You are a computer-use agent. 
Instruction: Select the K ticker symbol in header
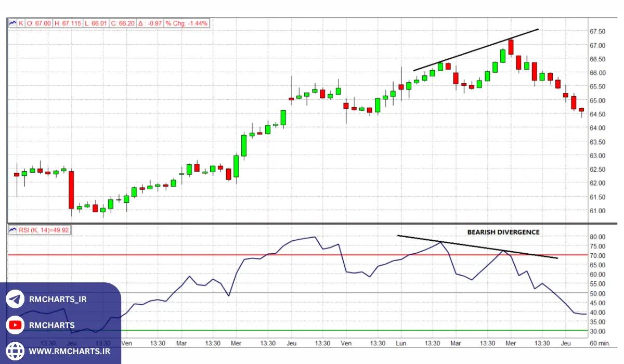pos(21,23)
